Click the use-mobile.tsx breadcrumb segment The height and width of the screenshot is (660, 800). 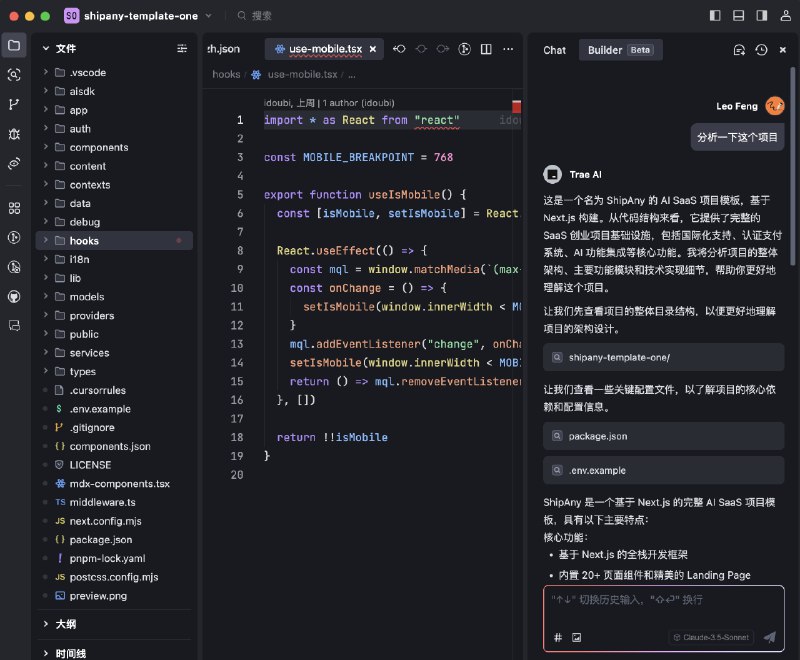(302, 74)
